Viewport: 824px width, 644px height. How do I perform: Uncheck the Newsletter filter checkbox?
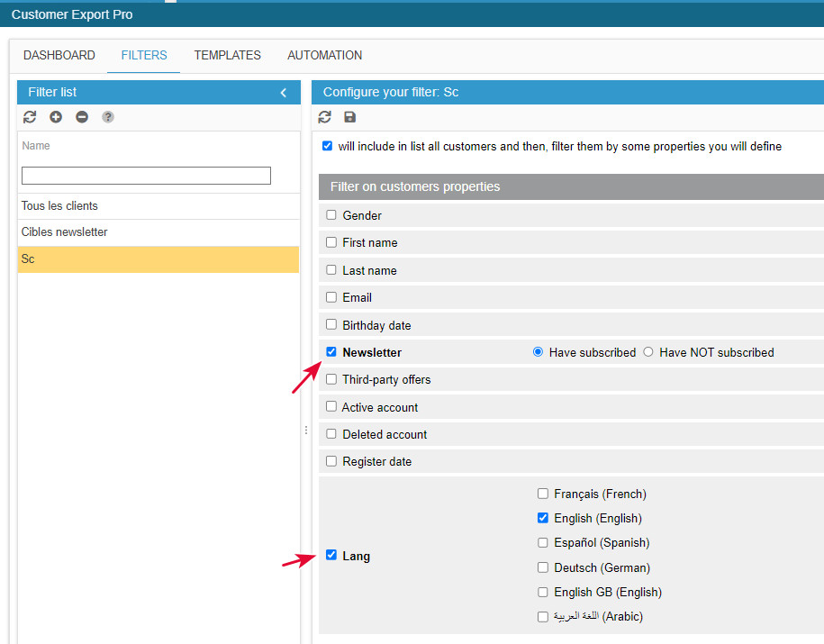(331, 351)
